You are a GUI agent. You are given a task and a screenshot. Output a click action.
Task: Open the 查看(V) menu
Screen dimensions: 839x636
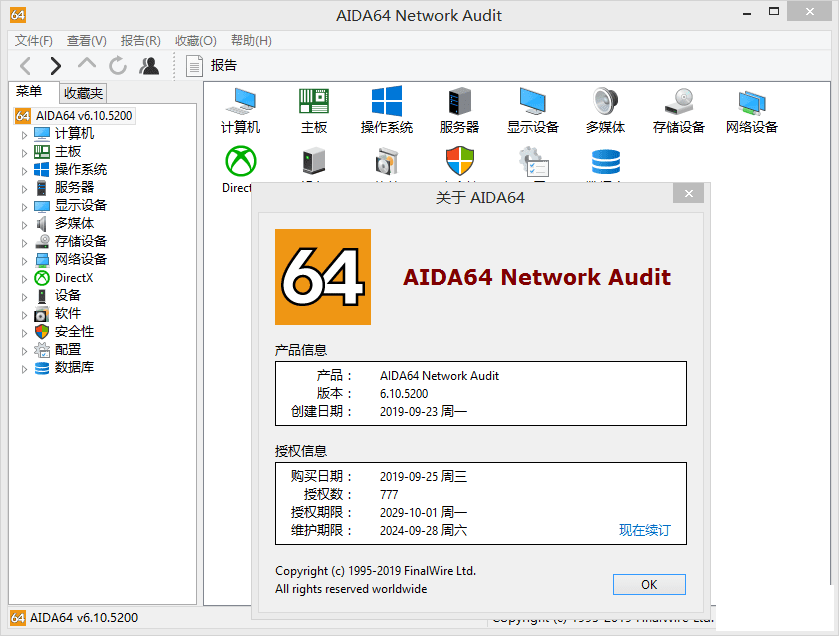point(87,41)
